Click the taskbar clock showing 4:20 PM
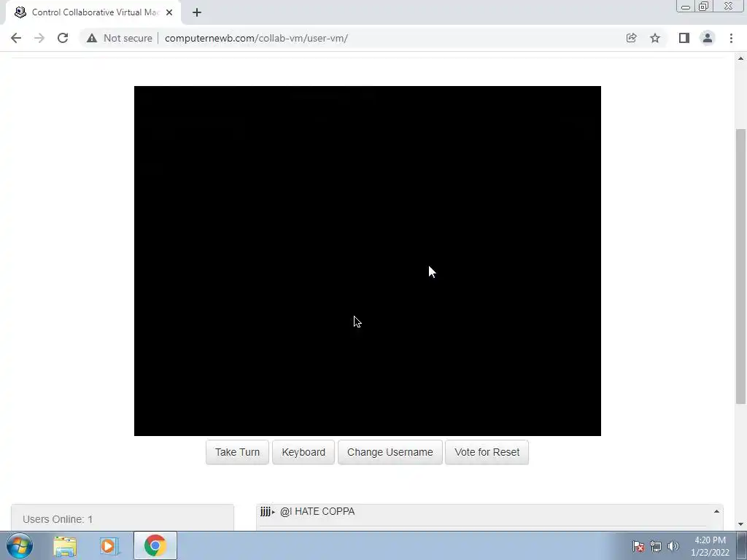Image resolution: width=747 pixels, height=560 pixels. click(x=710, y=546)
